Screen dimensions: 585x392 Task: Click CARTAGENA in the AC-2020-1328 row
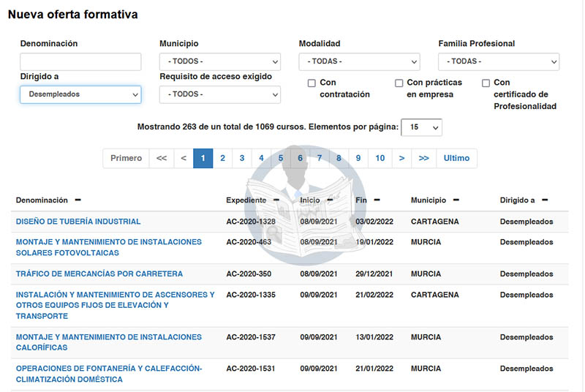point(434,222)
